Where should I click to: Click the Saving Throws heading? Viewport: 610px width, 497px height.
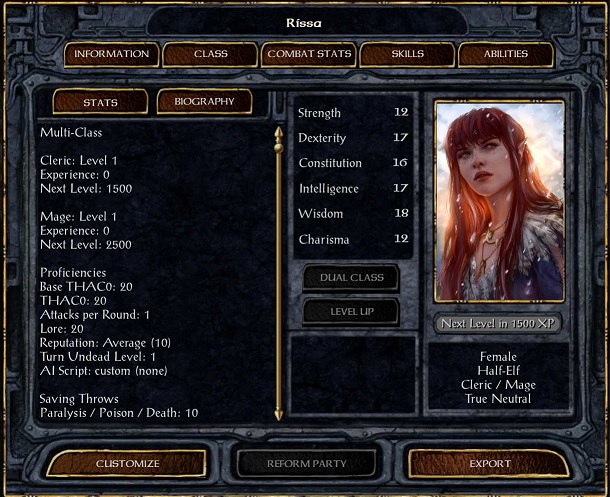click(x=79, y=399)
